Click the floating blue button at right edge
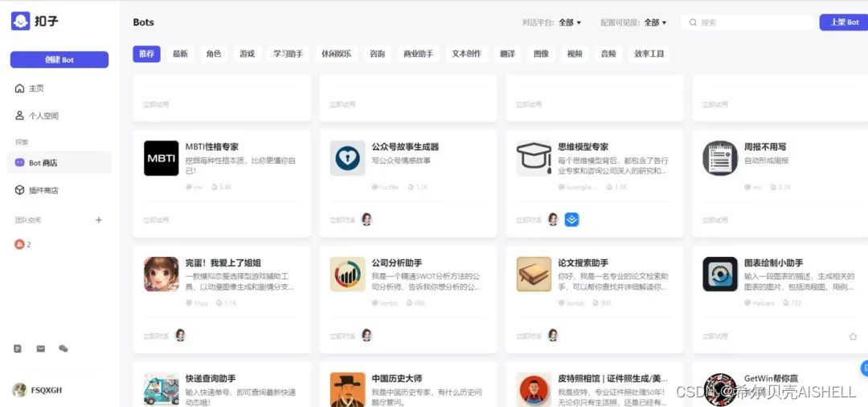This screenshot has height=407, width=868. click(x=864, y=368)
